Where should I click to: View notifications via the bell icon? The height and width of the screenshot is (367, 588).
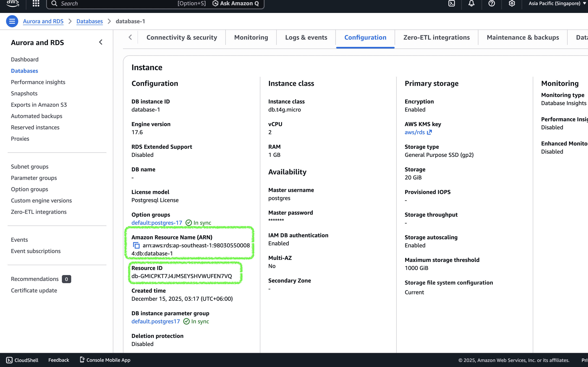click(471, 3)
